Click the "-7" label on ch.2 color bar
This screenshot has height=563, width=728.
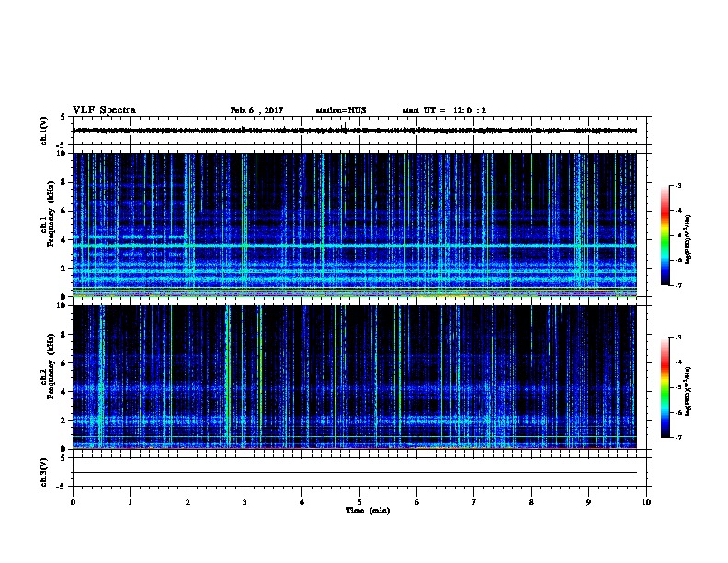pos(678,438)
